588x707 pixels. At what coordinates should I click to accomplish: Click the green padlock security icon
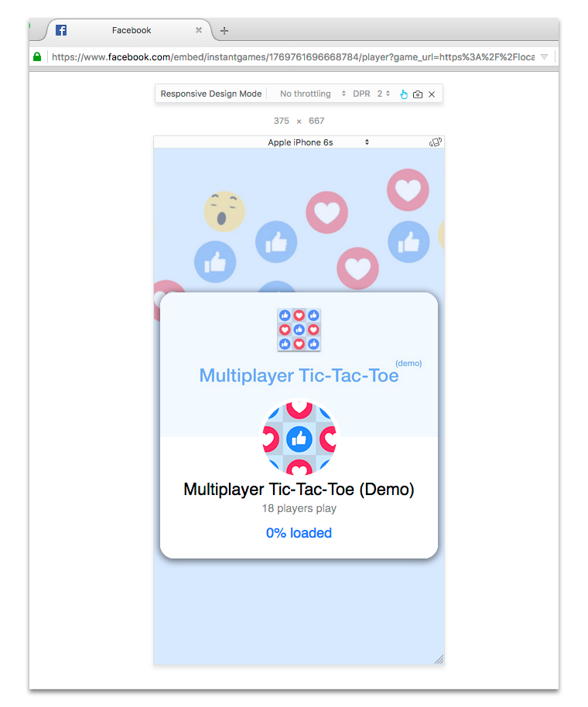37,56
